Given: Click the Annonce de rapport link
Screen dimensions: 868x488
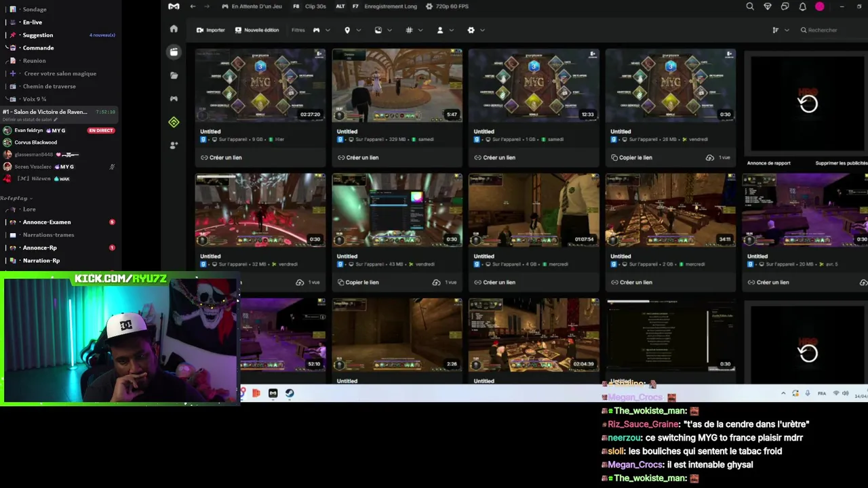Looking at the screenshot, I should pyautogui.click(x=769, y=163).
